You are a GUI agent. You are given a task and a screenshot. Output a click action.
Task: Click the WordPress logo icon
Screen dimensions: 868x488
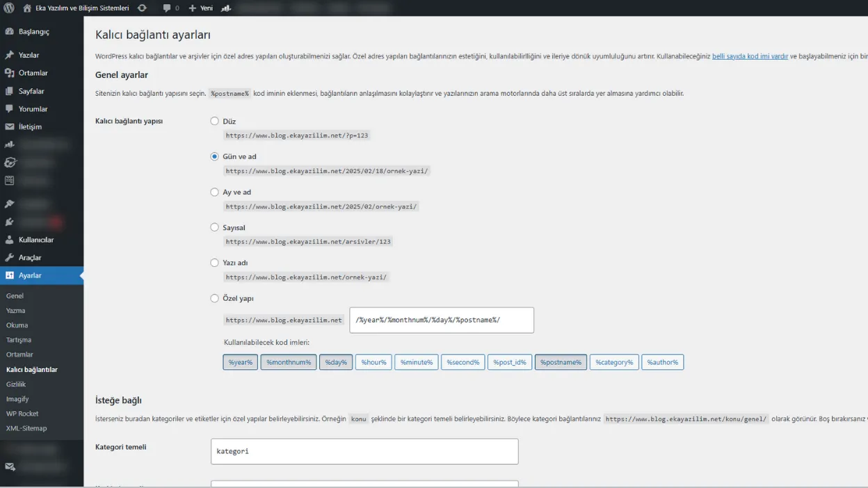point(8,8)
